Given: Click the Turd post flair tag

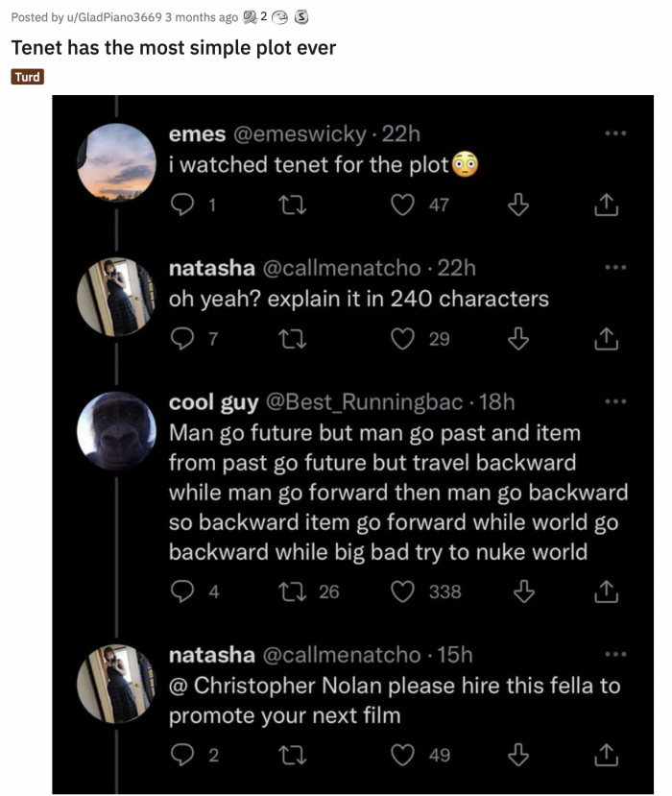Looking at the screenshot, I should pos(28,77).
